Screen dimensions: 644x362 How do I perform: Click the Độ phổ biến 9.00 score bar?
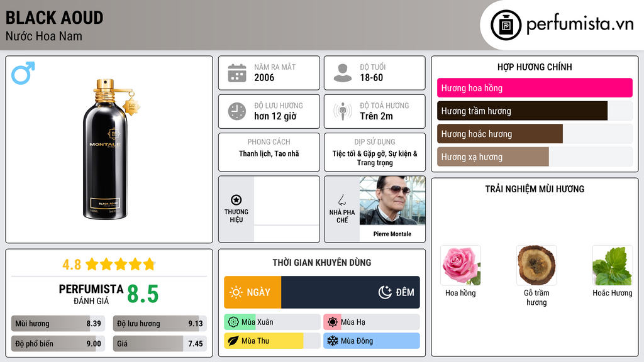coord(58,344)
